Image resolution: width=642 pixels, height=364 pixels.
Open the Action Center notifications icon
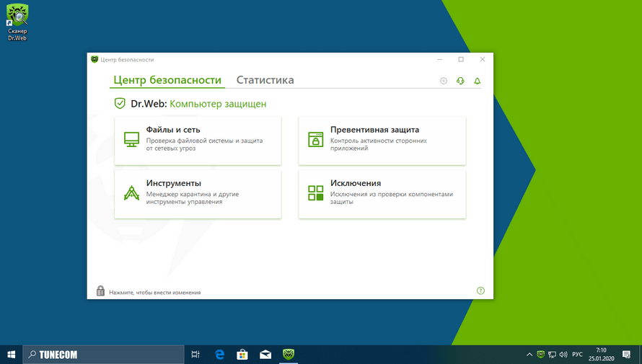tap(626, 355)
